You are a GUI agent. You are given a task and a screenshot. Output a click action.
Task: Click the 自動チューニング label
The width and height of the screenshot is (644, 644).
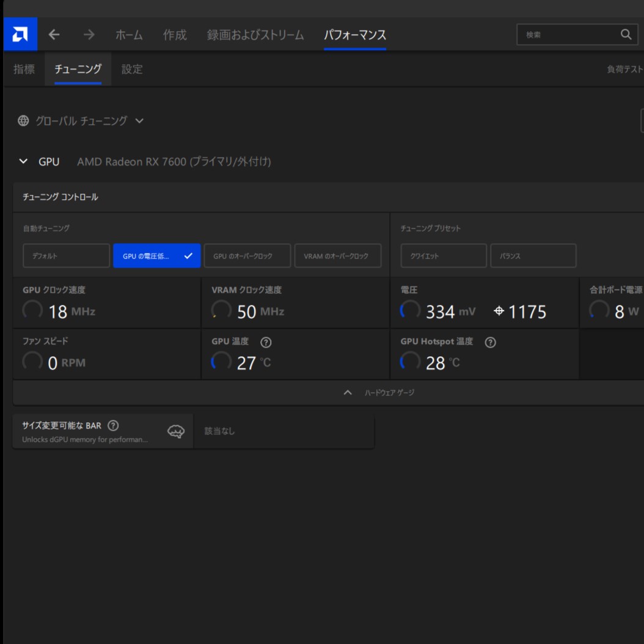pyautogui.click(x=46, y=229)
